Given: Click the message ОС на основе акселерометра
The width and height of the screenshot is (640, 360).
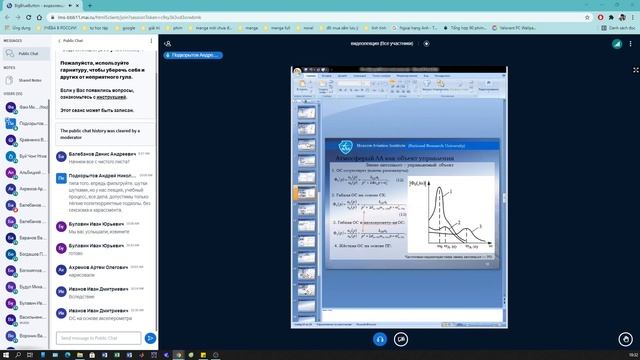Looking at the screenshot, I should point(100,318).
